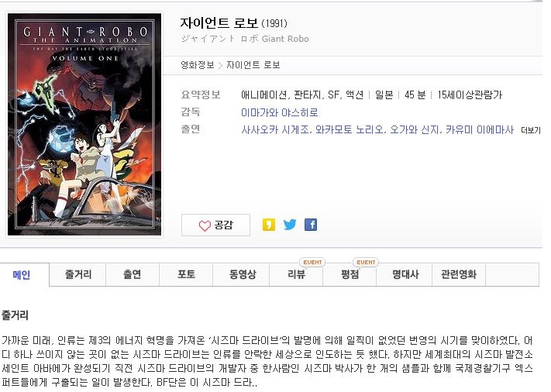Click the 영화정보 breadcrumb link

[x=198, y=65]
